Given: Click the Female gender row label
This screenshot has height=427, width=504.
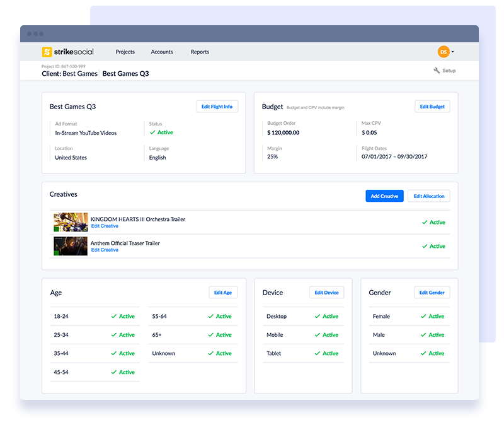Looking at the screenshot, I should (x=381, y=317).
